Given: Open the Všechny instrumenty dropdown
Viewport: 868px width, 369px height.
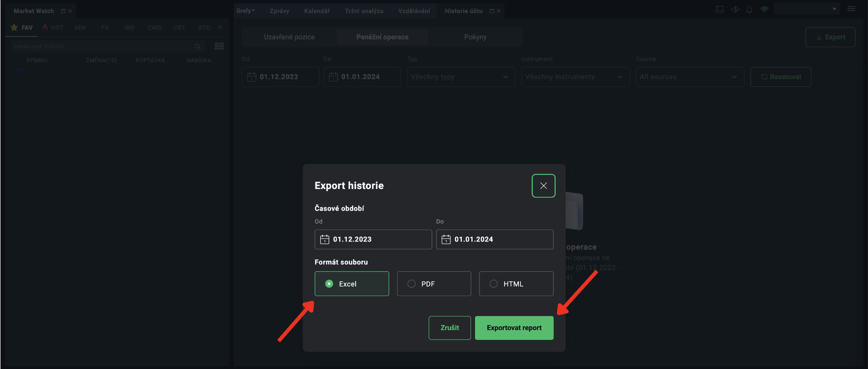Looking at the screenshot, I should click(575, 77).
